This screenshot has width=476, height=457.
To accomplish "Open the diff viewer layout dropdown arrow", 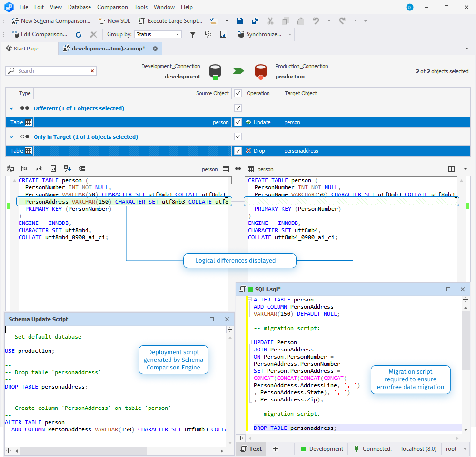I will point(466,169).
